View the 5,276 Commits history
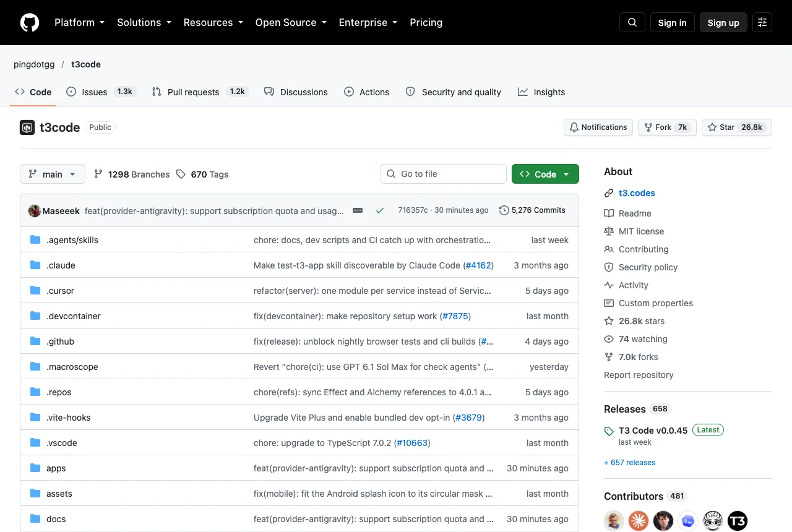 (x=532, y=210)
